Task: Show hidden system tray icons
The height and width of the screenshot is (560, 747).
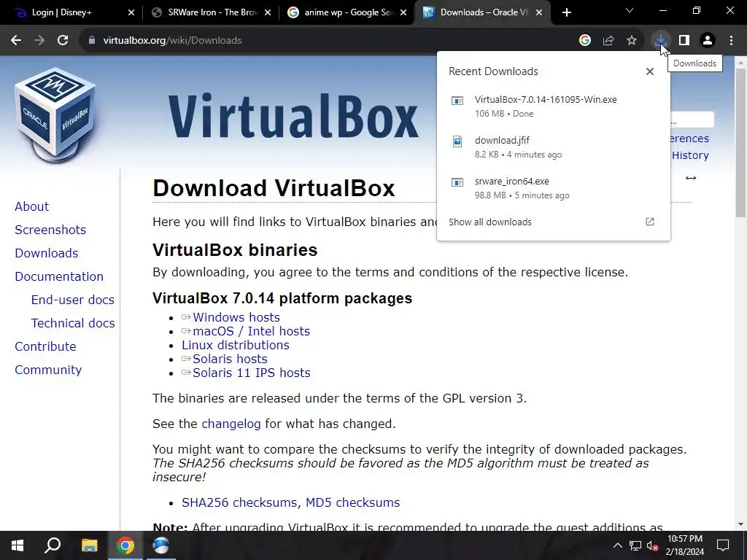Action: 617,545
